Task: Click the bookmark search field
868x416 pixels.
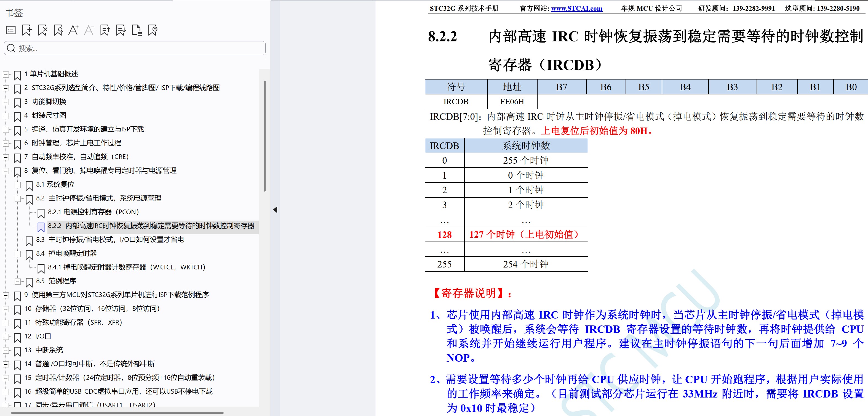Action: tap(135, 48)
